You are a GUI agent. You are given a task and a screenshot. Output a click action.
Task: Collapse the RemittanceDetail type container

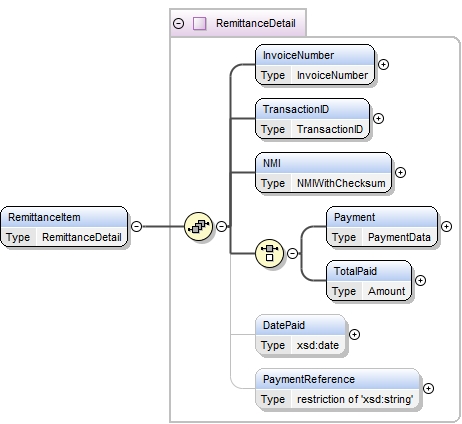point(179,23)
